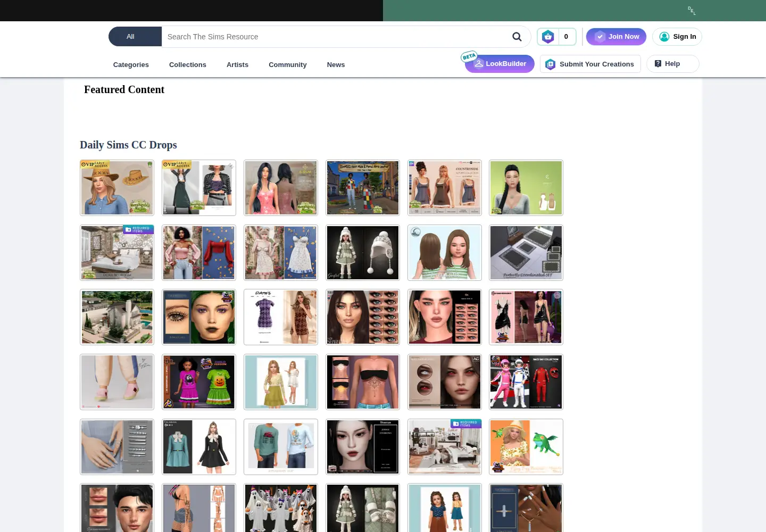This screenshot has width=766, height=532.
Task: Open the Categories menu
Action: pyautogui.click(x=131, y=65)
